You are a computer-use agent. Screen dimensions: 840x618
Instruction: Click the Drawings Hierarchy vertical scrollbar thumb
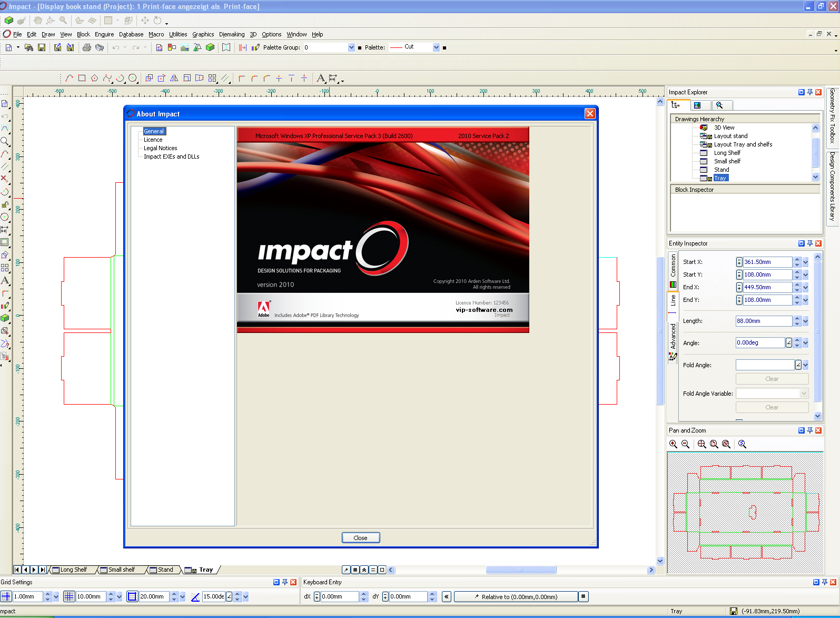pyautogui.click(x=815, y=152)
